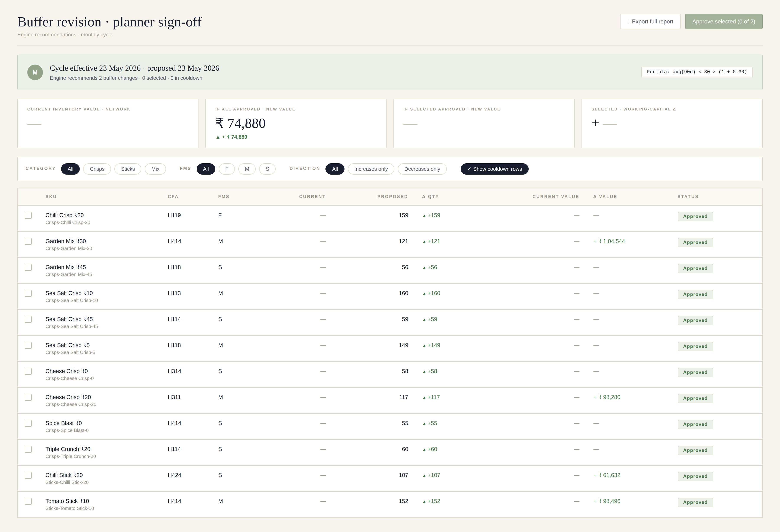Choose FMS filter S
Viewport: 780px width, 532px height.
(268, 169)
